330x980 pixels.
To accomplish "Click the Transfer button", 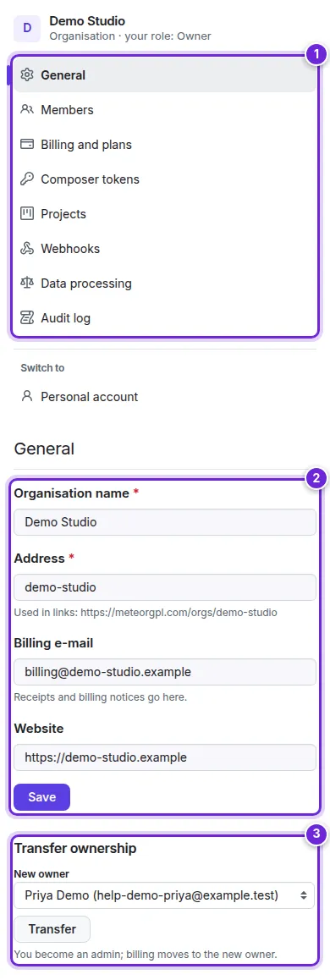I will coord(52,928).
